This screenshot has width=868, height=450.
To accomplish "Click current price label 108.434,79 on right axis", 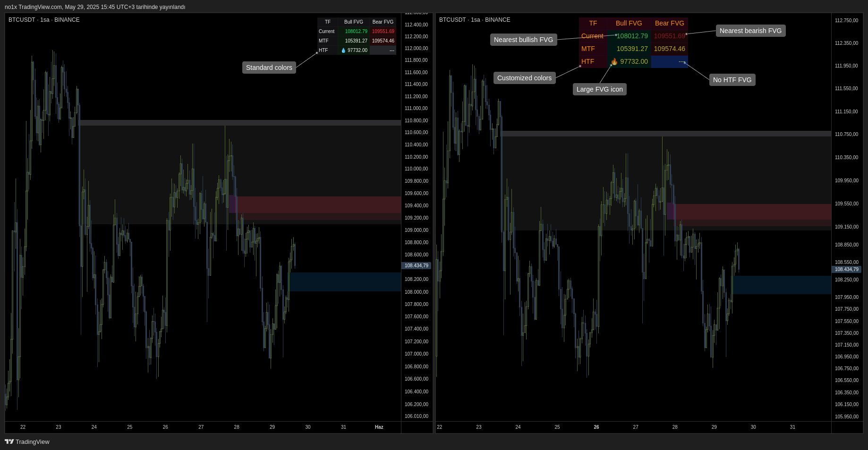I will click(846, 269).
